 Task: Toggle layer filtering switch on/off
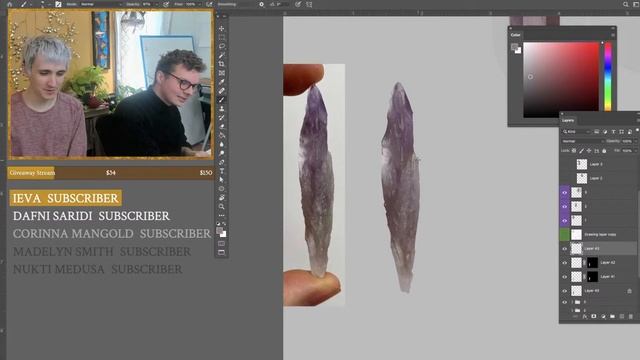click(637, 131)
